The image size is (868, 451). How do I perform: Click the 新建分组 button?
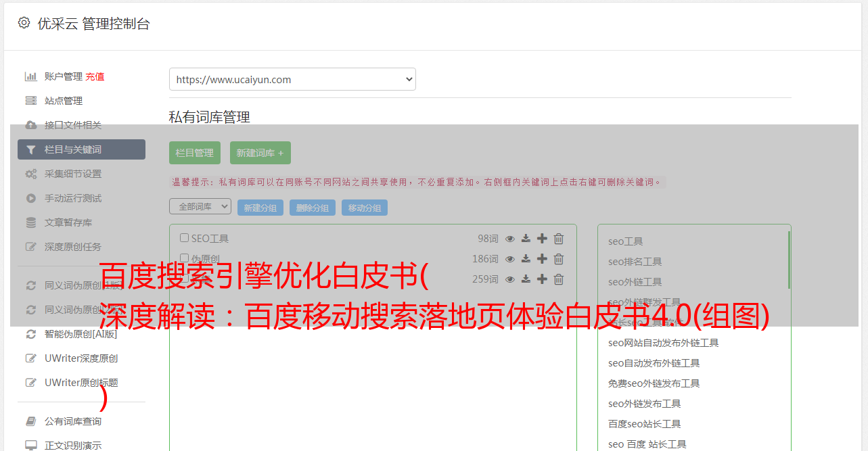260,208
